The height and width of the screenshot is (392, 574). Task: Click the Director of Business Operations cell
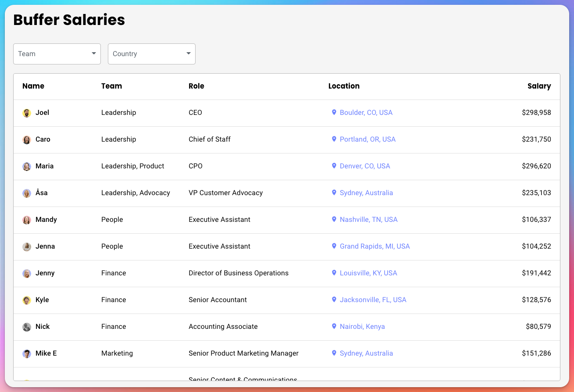point(239,273)
